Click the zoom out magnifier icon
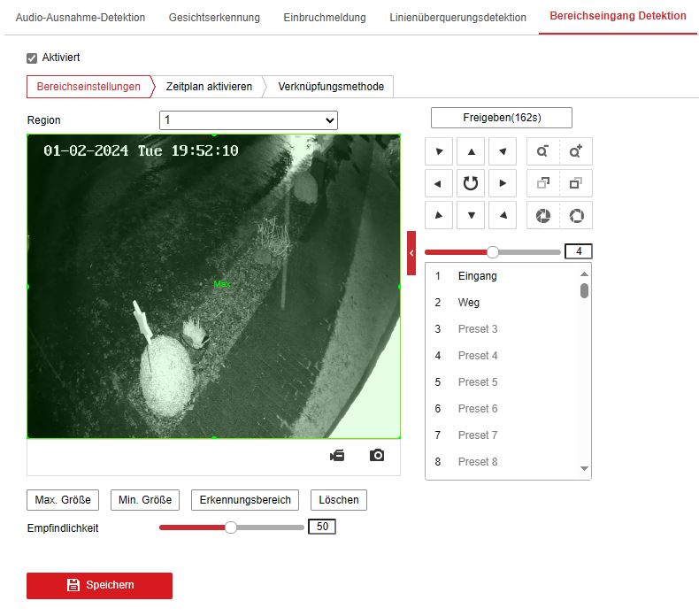 [x=543, y=151]
